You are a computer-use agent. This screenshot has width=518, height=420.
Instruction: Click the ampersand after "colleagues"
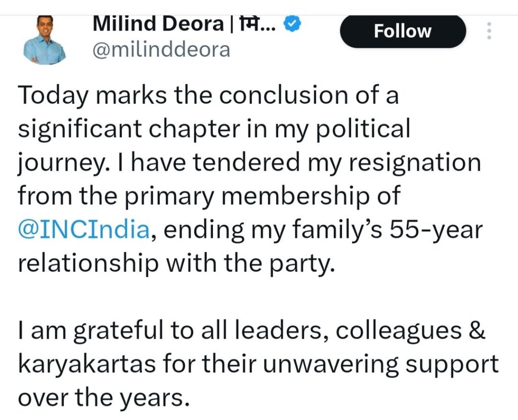(x=478, y=331)
